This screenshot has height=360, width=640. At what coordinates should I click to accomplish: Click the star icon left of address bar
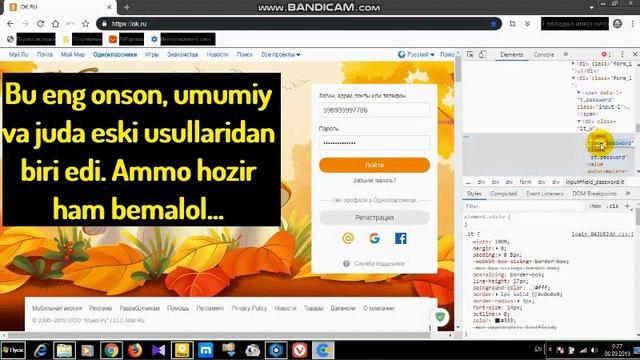(x=85, y=24)
